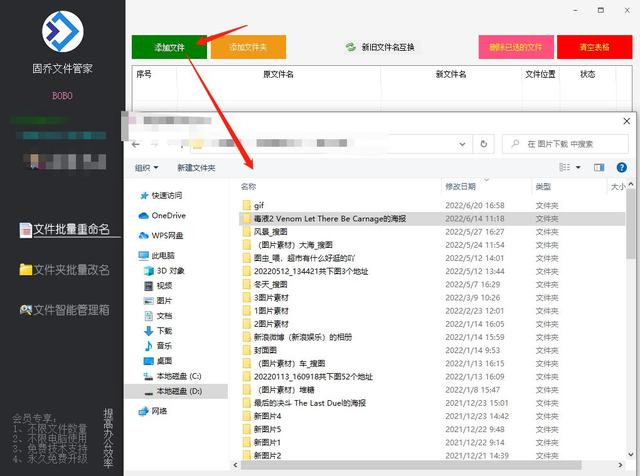
Task: Click the orange 添加文件夹 button
Action: tap(247, 46)
